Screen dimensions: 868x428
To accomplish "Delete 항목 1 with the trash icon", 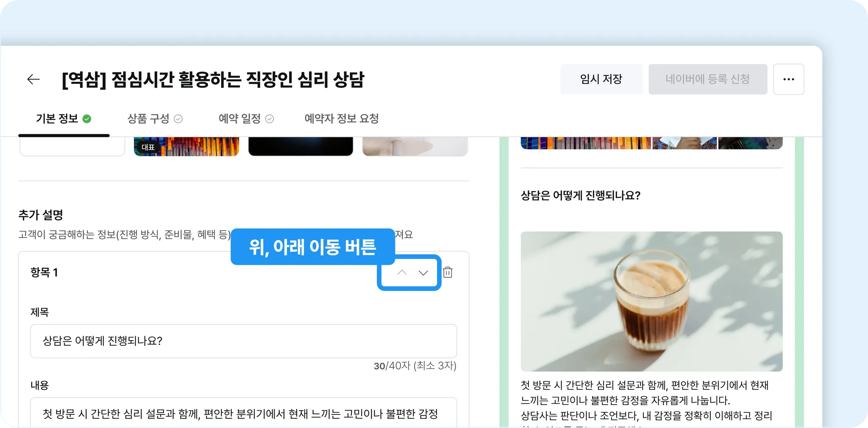I will point(448,272).
